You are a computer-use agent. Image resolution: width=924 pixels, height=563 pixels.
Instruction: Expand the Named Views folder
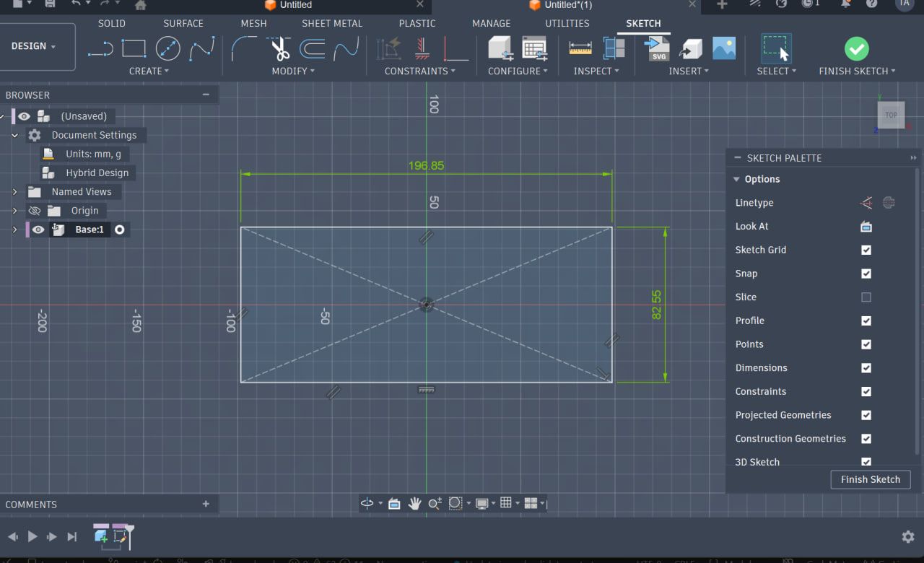[14, 192]
